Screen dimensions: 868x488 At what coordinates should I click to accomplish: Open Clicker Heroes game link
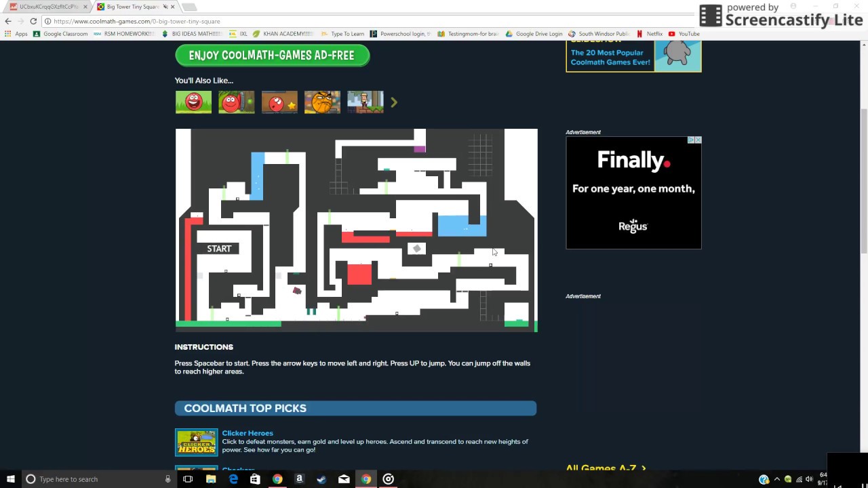coord(248,433)
